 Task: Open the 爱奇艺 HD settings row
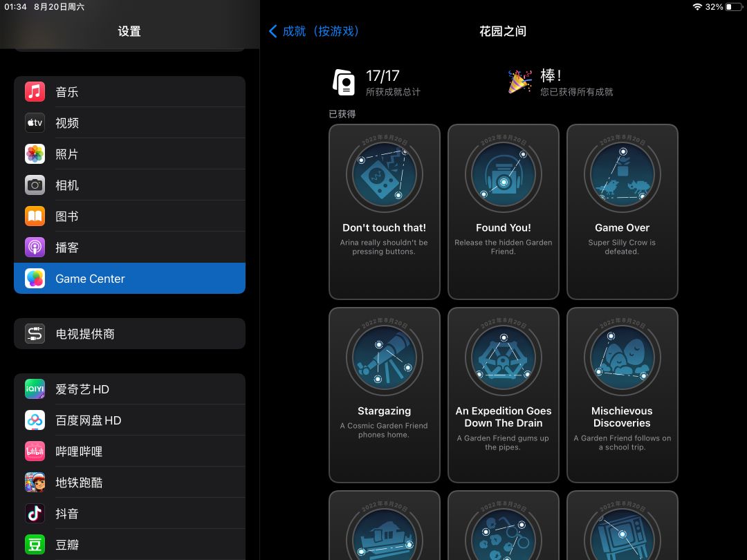pyautogui.click(x=129, y=389)
